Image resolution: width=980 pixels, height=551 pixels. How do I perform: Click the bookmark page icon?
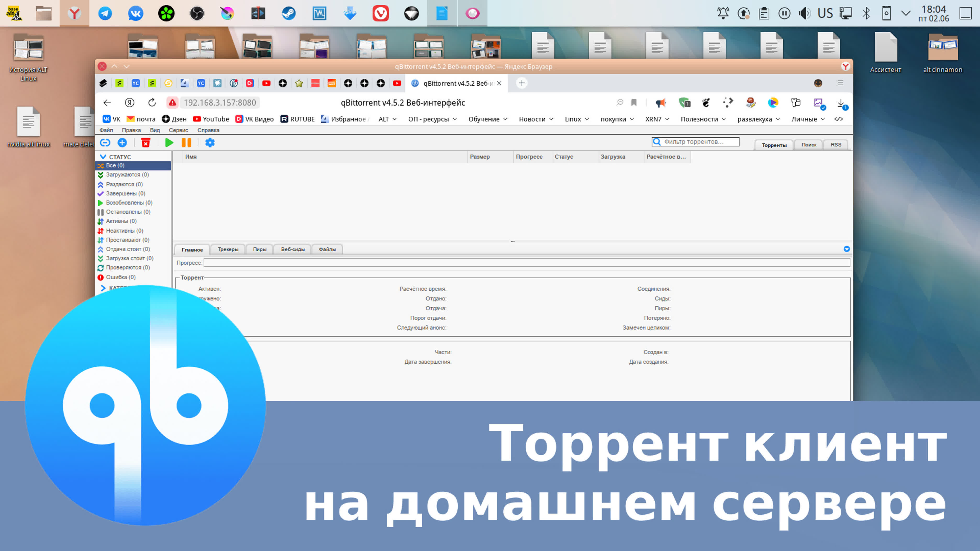click(634, 102)
